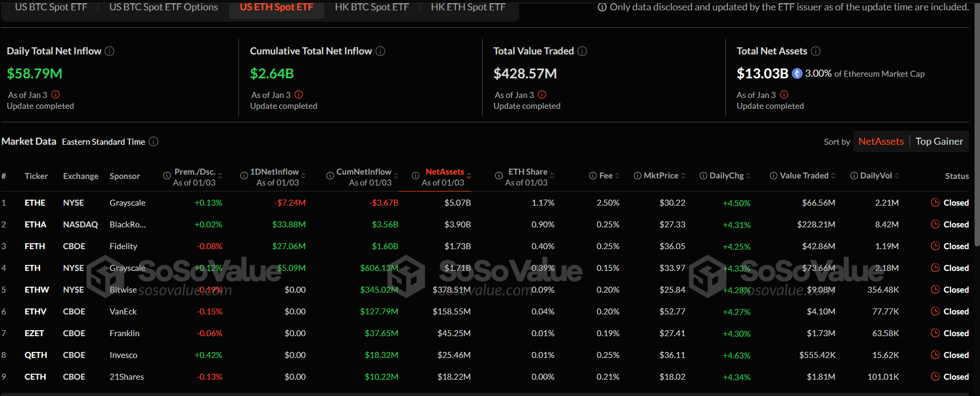Sort by MktPrice using its sort arrows

(683, 176)
